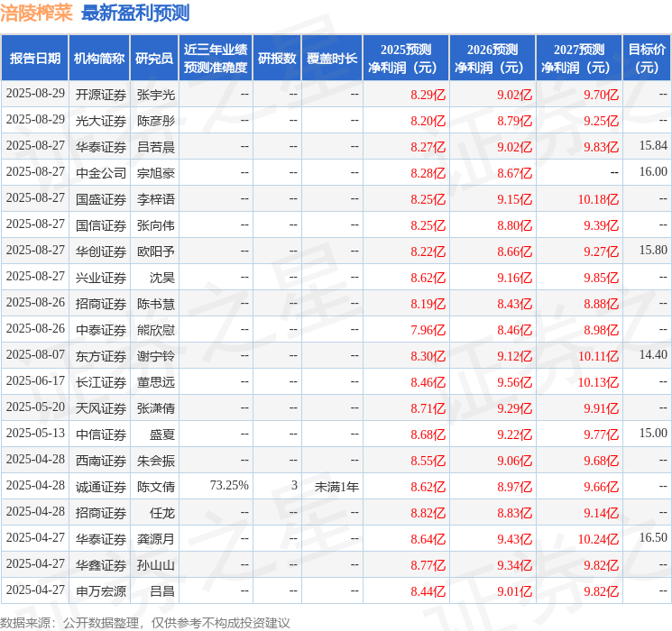Click the 73.25% accuracy value

pyautogui.click(x=228, y=486)
